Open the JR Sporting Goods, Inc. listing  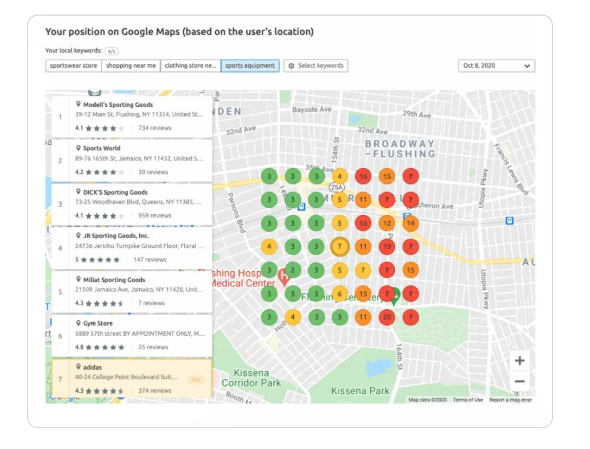132,248
